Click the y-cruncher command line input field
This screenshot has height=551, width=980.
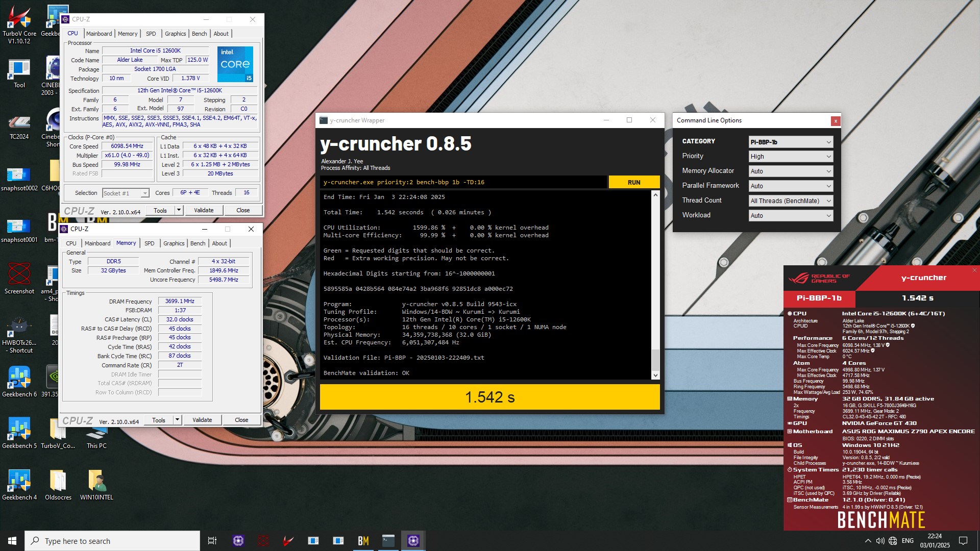coord(463,183)
